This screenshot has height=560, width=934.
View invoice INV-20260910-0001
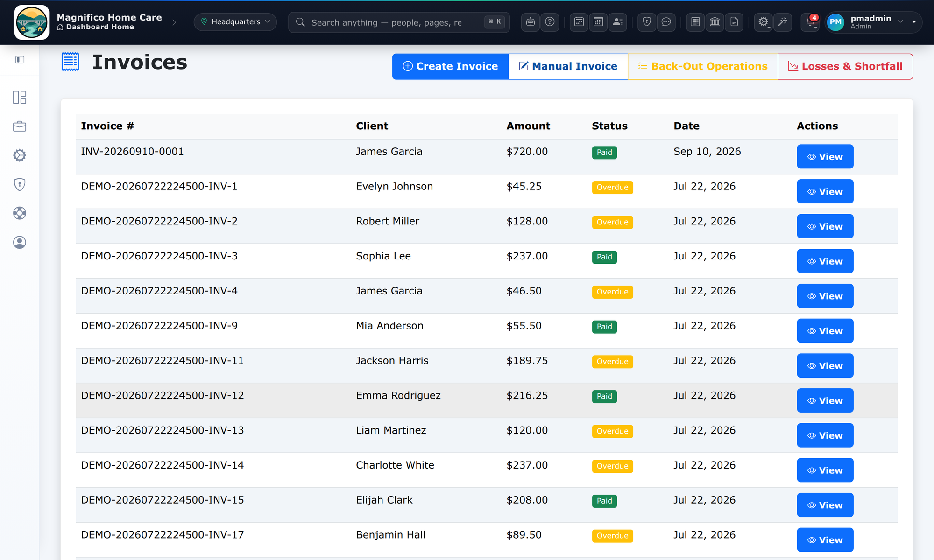[x=825, y=157]
